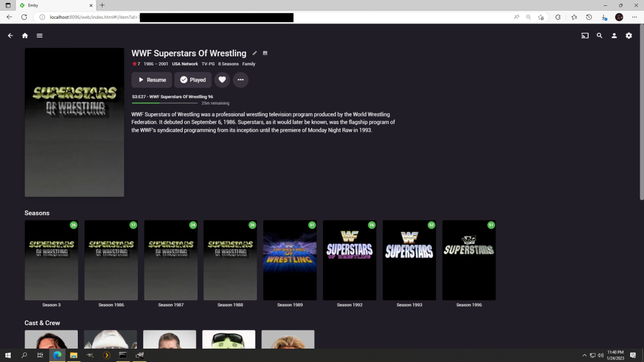Screen dimensions: 644x362
Task: Click the Cast to device icon
Action: pos(585,36)
